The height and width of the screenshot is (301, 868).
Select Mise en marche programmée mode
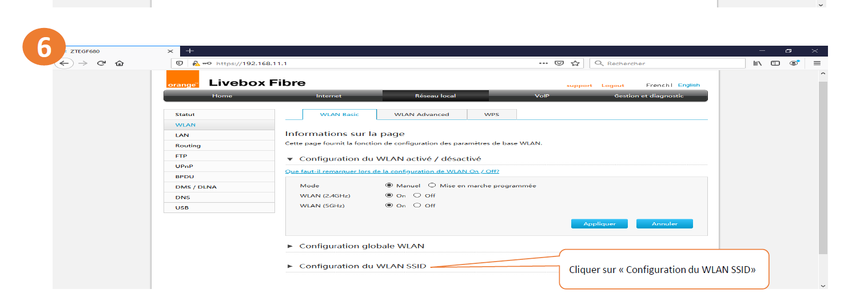coord(432,186)
